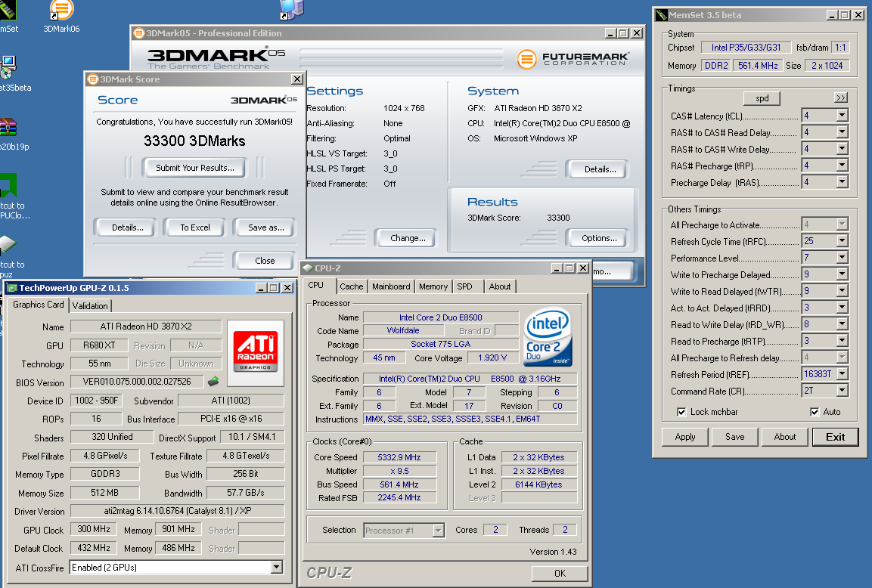
Task: Click the To Excel button
Action: [x=194, y=227]
